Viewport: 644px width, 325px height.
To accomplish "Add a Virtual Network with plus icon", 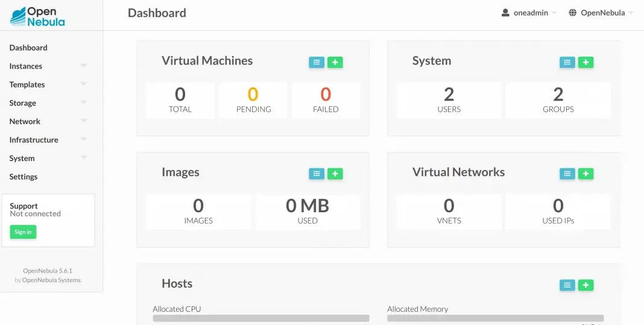I will (x=586, y=174).
